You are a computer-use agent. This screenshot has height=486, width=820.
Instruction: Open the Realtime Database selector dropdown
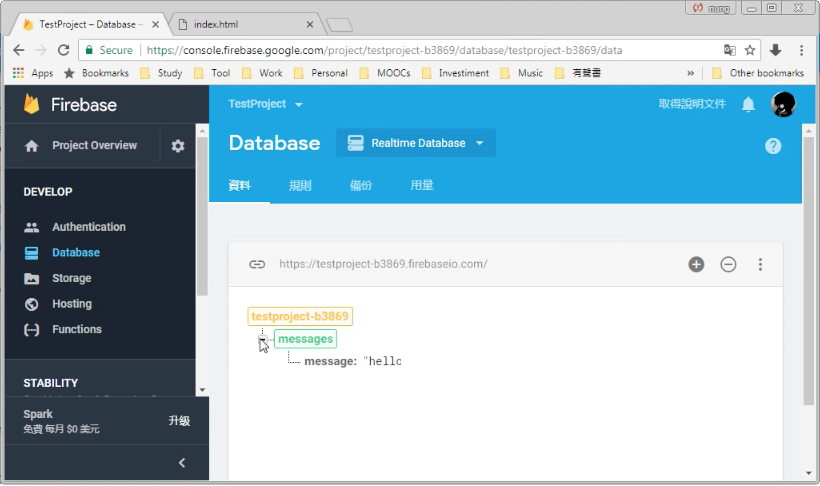coord(416,143)
